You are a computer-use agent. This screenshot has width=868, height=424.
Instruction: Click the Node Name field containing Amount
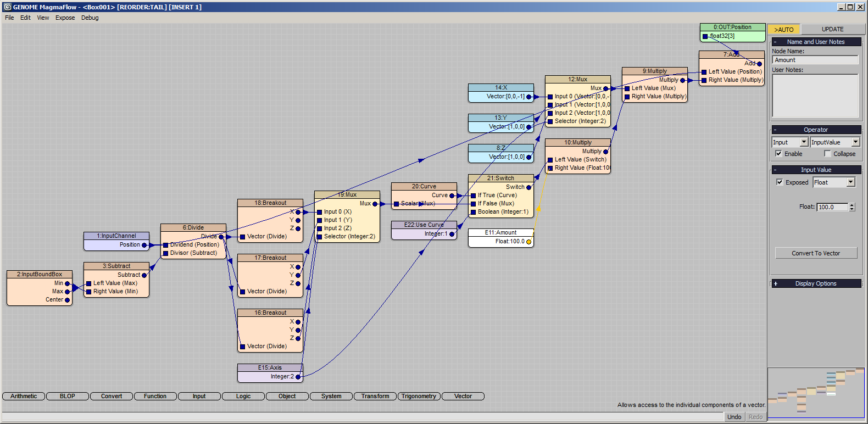point(815,60)
